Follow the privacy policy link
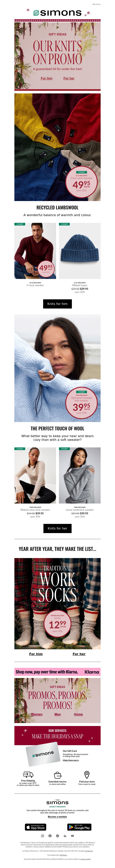This screenshot has height=868, width=115. point(85,859)
